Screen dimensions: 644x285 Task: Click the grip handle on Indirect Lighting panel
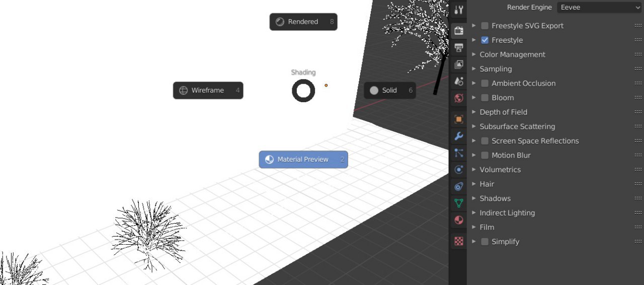[638, 213]
